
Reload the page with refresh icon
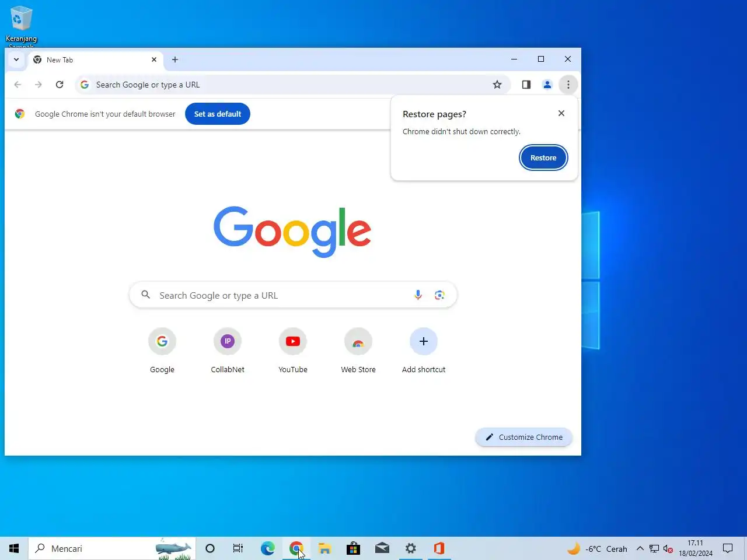click(60, 85)
